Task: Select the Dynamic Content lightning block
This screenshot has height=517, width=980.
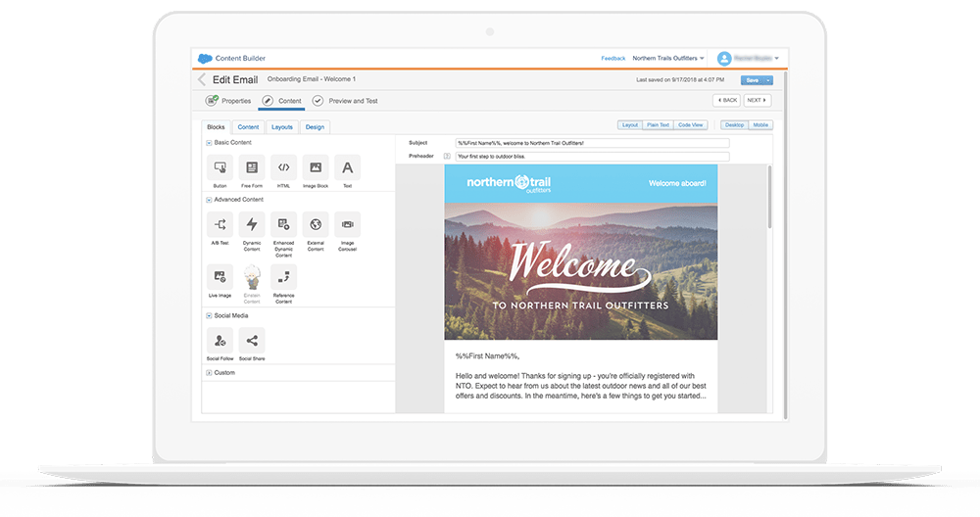Action: [252, 224]
